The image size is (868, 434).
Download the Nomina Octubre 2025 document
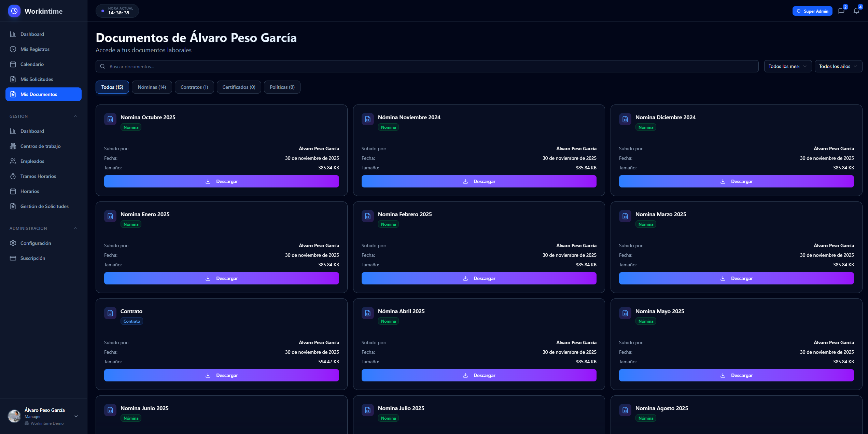click(x=221, y=181)
